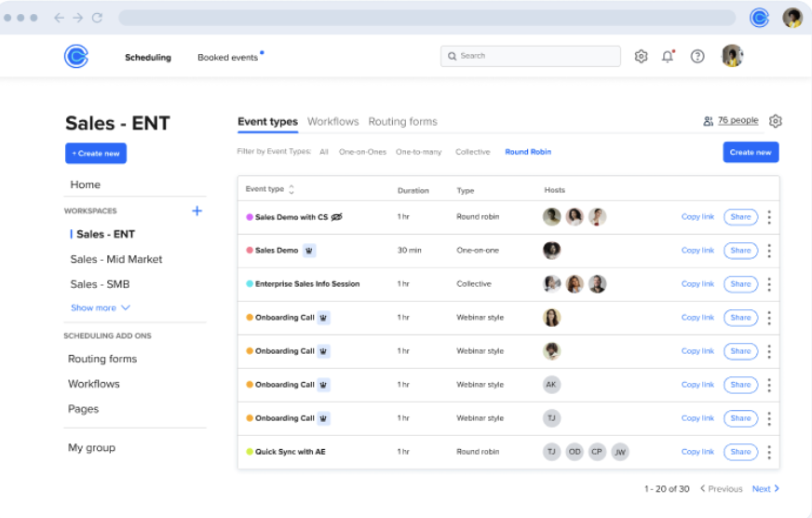Screen dimensions: 812x518
Task: Add a workspace with the plus icon
Action: [196, 211]
